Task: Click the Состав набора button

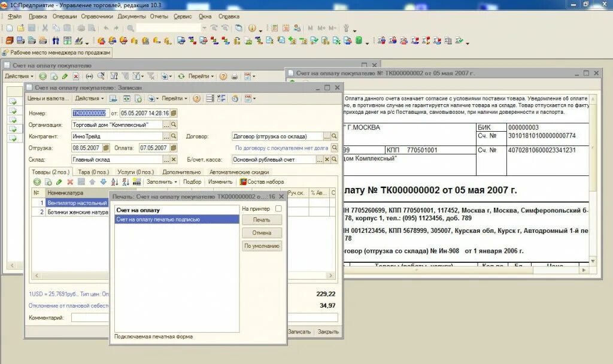Action: (262, 182)
